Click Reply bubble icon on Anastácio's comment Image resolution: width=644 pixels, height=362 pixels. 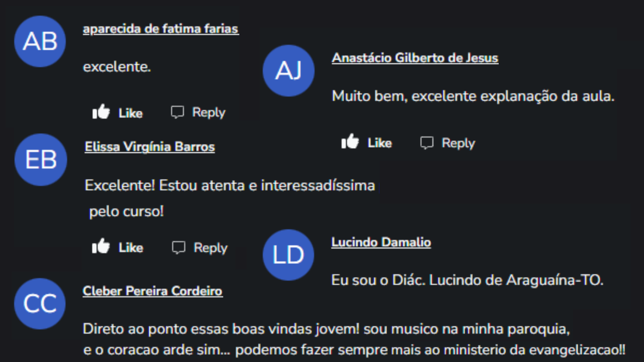click(427, 142)
